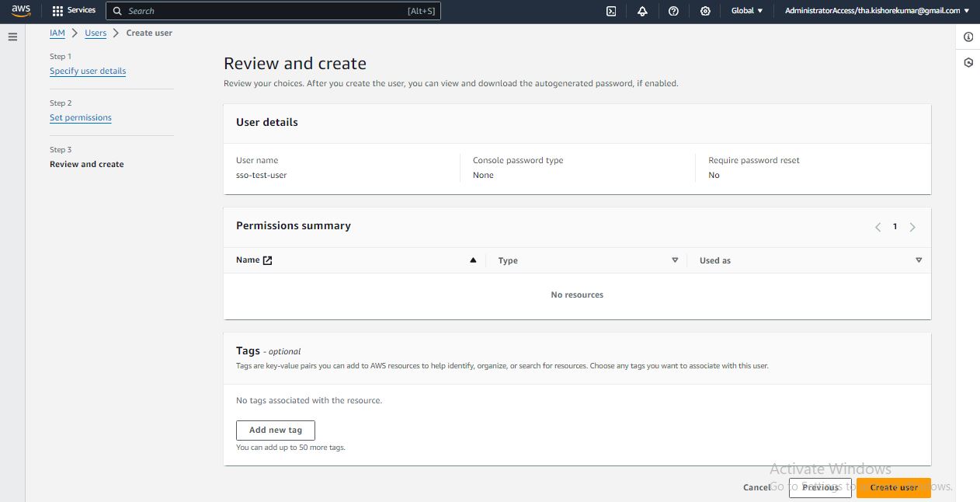Go to Set permissions step
980x502 pixels.
(x=81, y=117)
